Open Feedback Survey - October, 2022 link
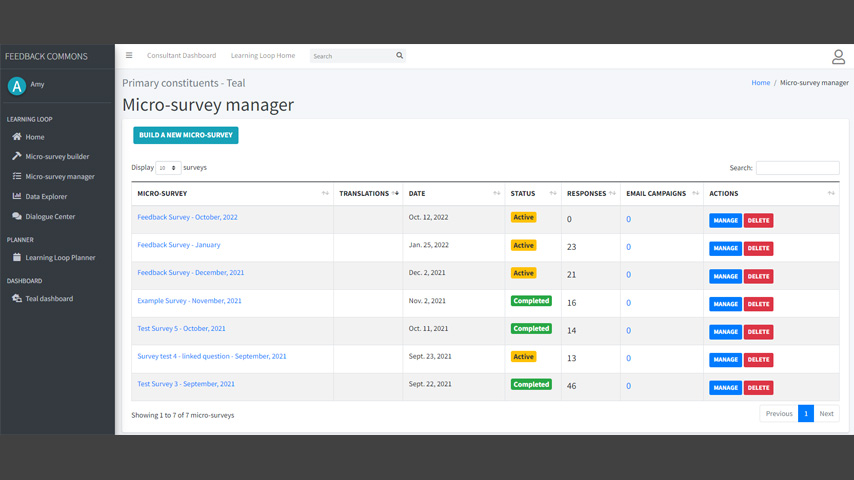 tap(187, 217)
